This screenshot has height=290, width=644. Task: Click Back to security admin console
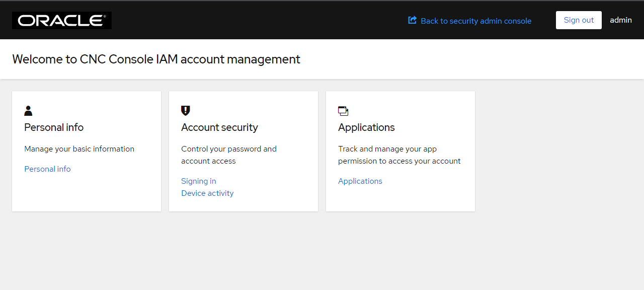pyautogui.click(x=476, y=21)
